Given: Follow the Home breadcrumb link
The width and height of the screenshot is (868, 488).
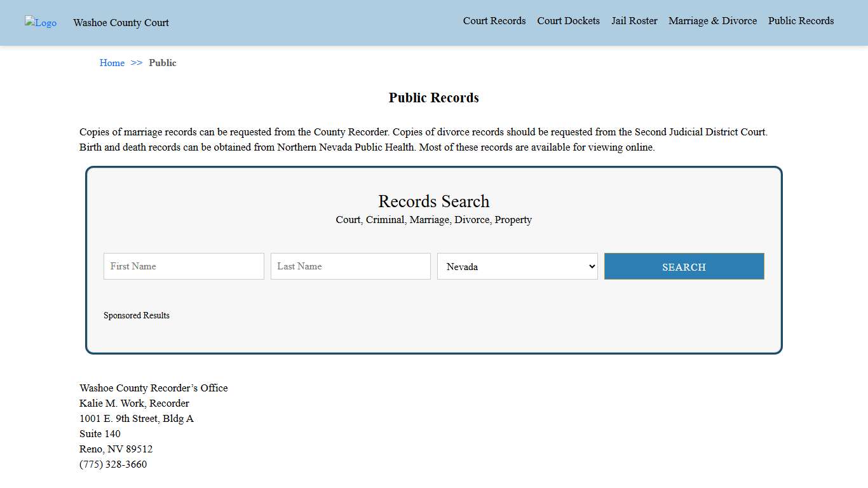Looking at the screenshot, I should tap(112, 62).
